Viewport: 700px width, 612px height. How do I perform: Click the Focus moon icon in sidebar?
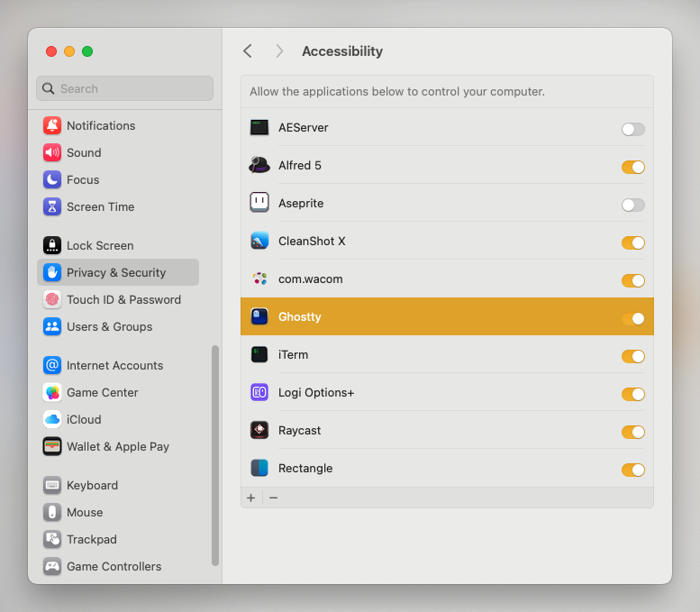[x=52, y=180]
